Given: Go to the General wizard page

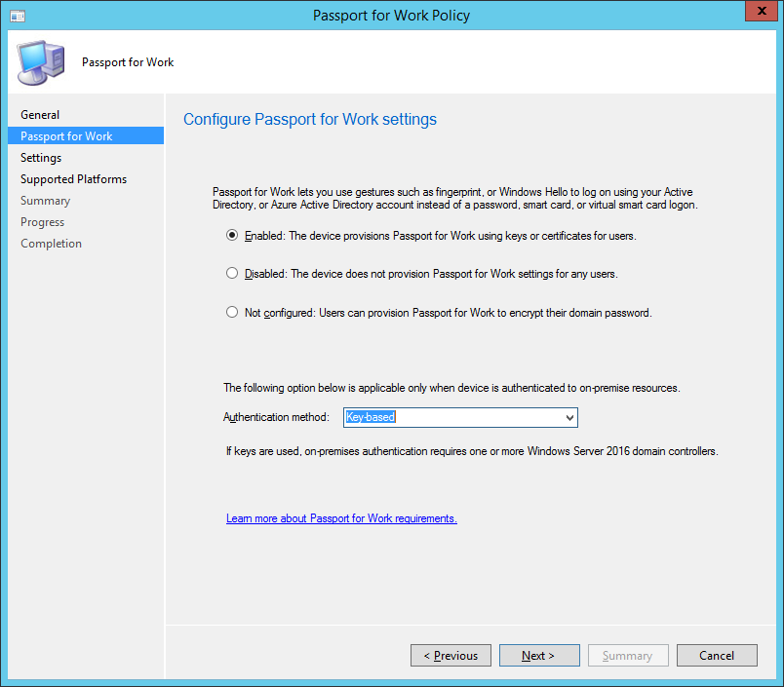Looking at the screenshot, I should 40,115.
